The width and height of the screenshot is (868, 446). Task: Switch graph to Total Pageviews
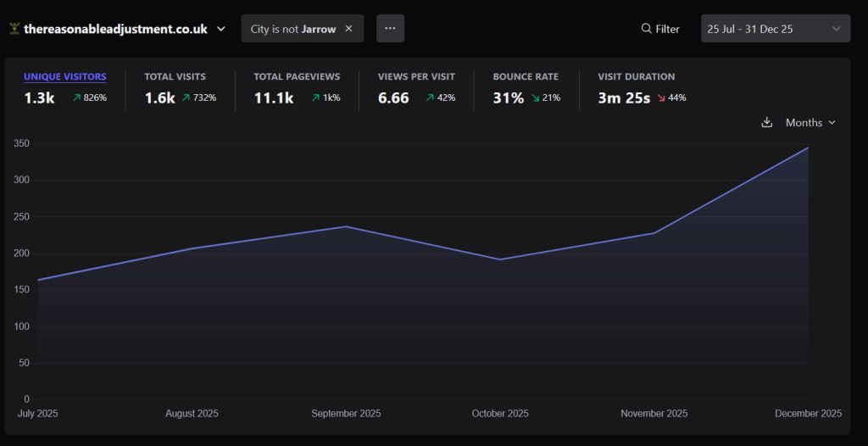coord(298,77)
